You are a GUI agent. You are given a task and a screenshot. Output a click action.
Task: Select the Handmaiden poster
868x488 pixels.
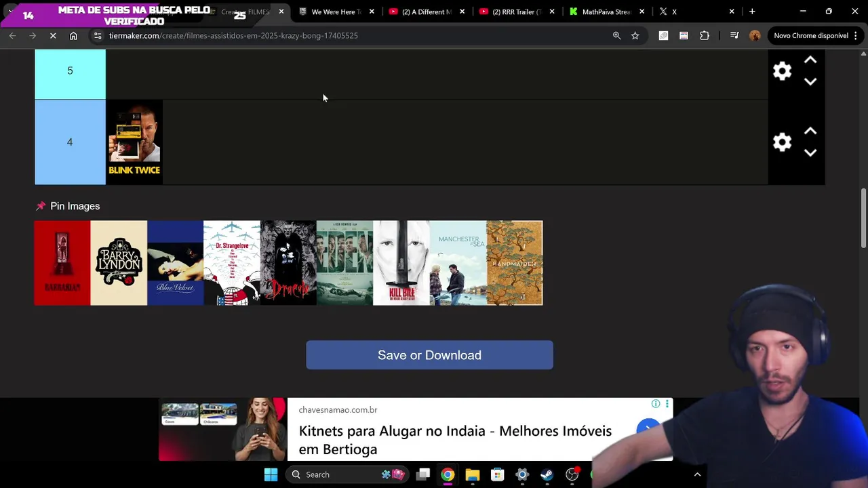click(x=515, y=263)
